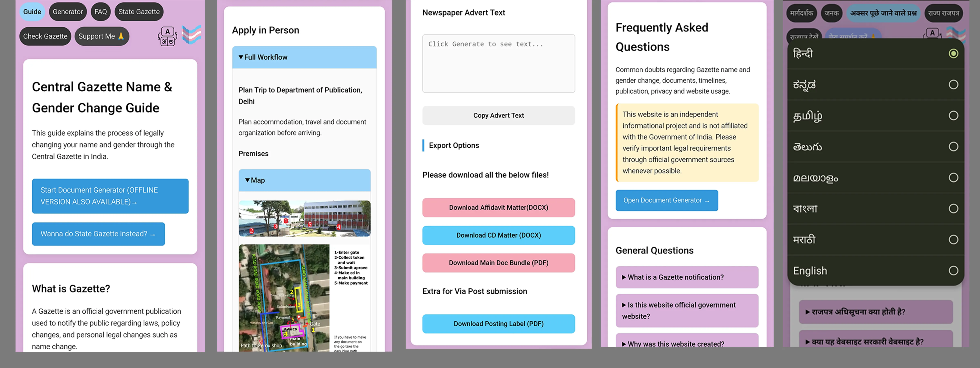Click inside the Newspaper Advert Text box

[x=498, y=63]
